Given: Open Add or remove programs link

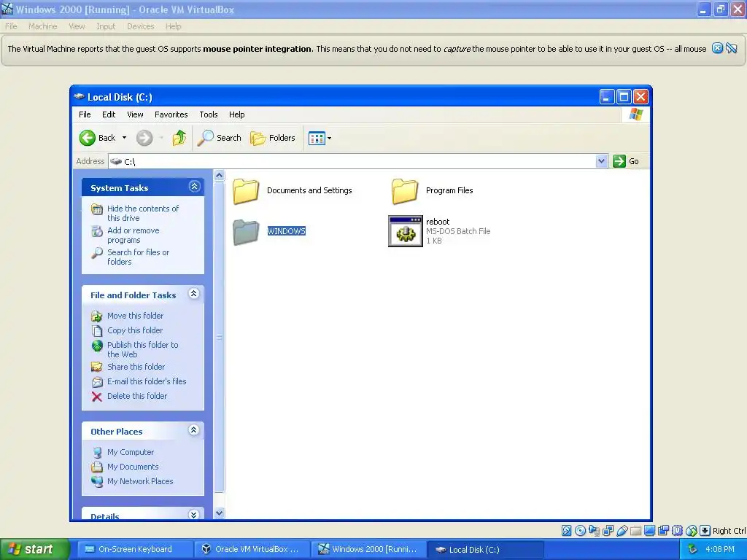Looking at the screenshot, I should pyautogui.click(x=133, y=236).
